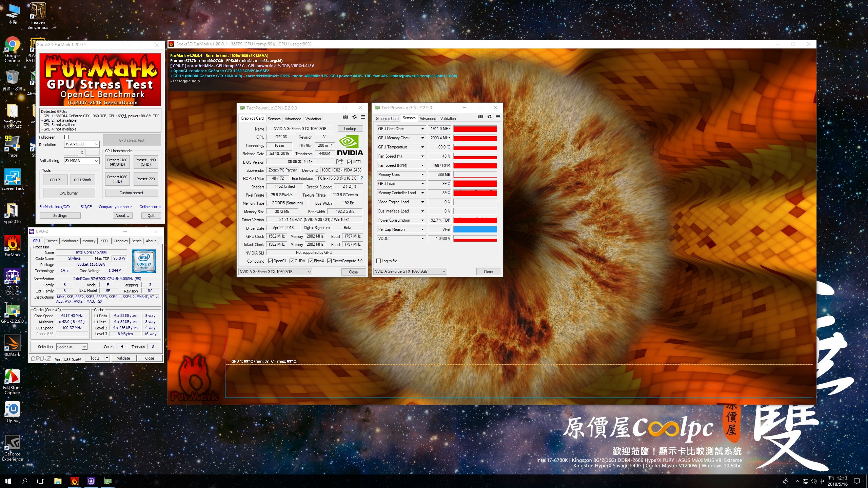Click Intel Core i7 logo in CPU-Z
The height and width of the screenshot is (488, 868).
point(144,261)
